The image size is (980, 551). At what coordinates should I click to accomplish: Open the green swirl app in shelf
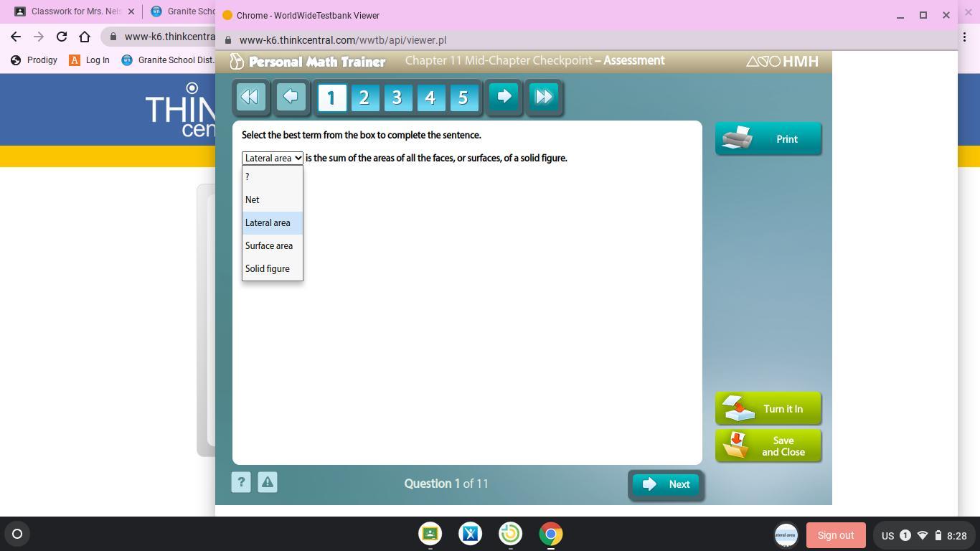click(x=511, y=534)
